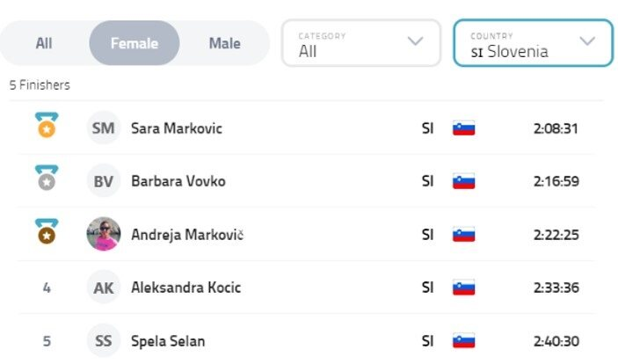
Task: Select Aleksandra Kocic's name
Action: click(185, 287)
